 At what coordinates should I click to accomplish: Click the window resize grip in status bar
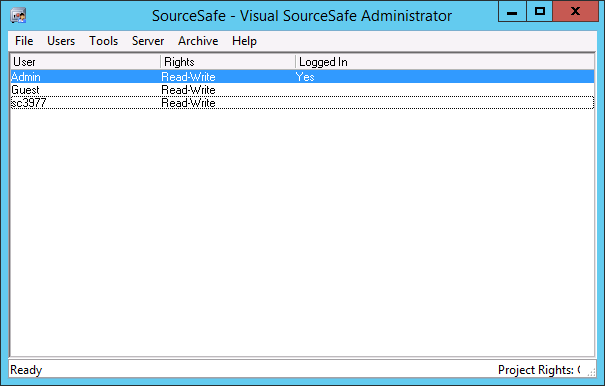[591, 372]
